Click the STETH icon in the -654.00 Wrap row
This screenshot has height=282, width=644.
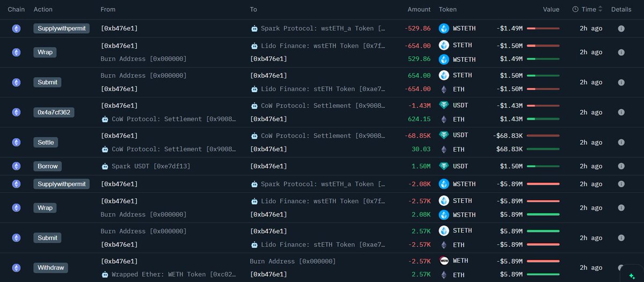pos(444,46)
